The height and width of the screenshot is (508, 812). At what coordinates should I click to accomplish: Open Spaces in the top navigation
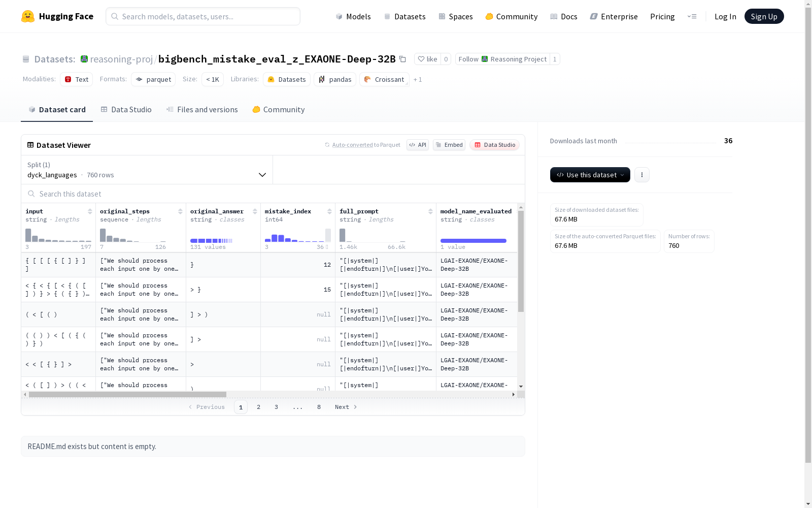pos(456,16)
